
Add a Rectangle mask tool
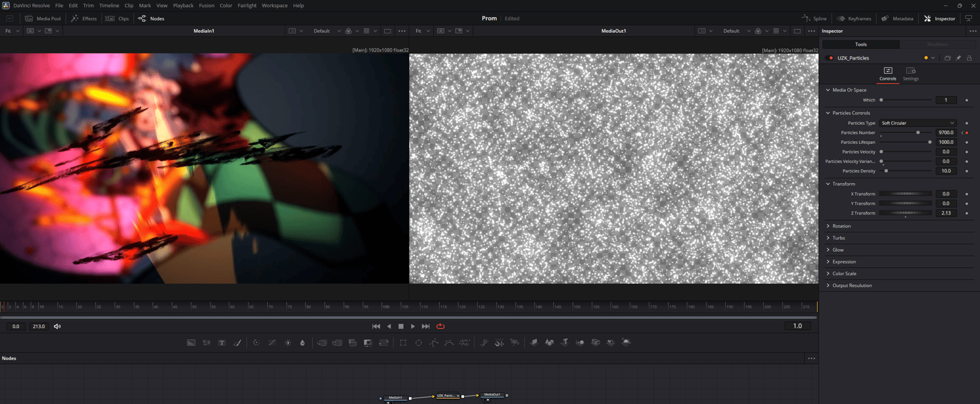[403, 343]
